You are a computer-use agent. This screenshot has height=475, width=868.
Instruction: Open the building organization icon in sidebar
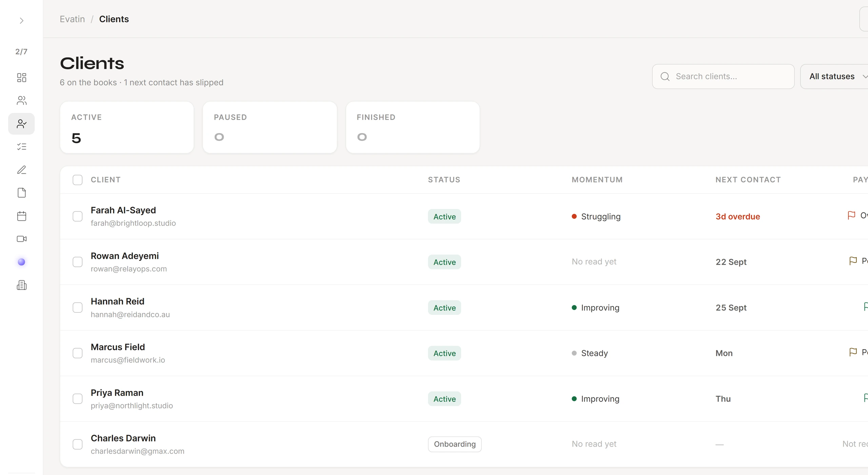(x=21, y=285)
